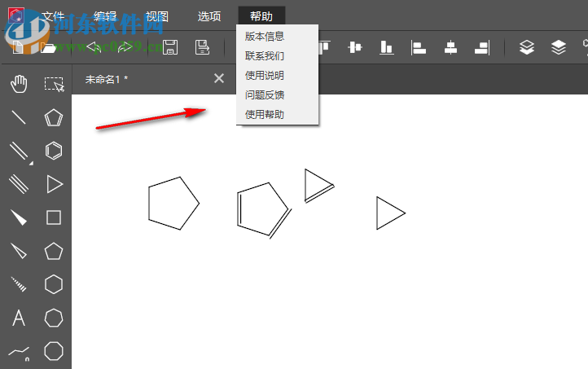Select the octagon ring tool
The width and height of the screenshot is (588, 369).
coord(54,351)
